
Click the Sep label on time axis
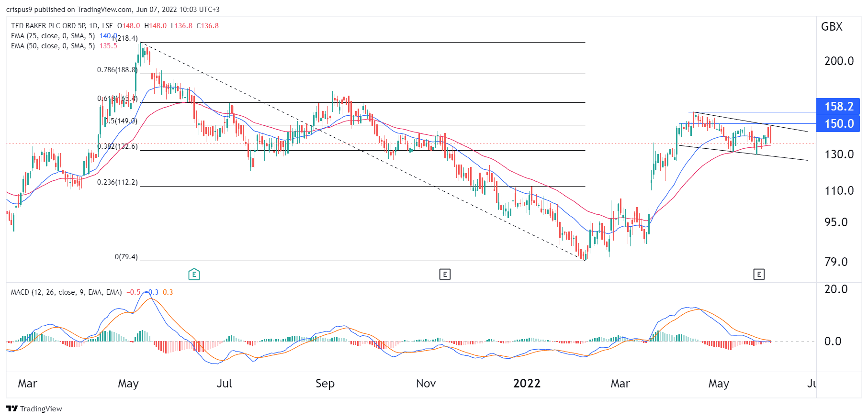(x=325, y=384)
